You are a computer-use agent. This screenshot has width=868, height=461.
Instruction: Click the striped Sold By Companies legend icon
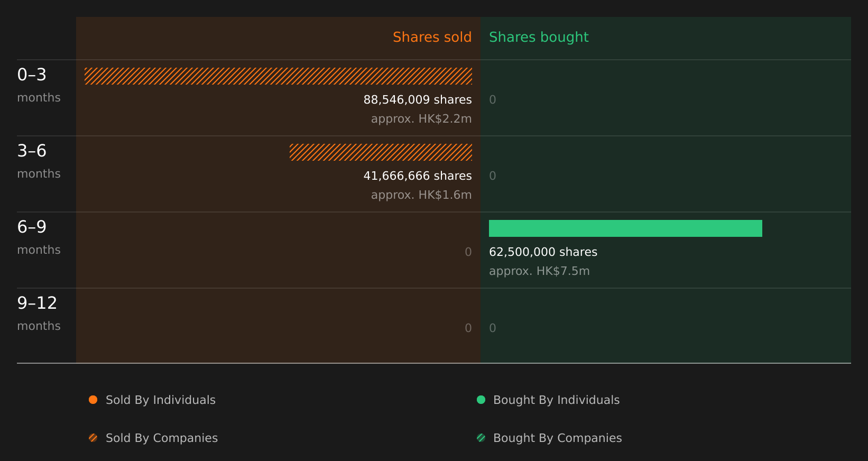click(93, 438)
